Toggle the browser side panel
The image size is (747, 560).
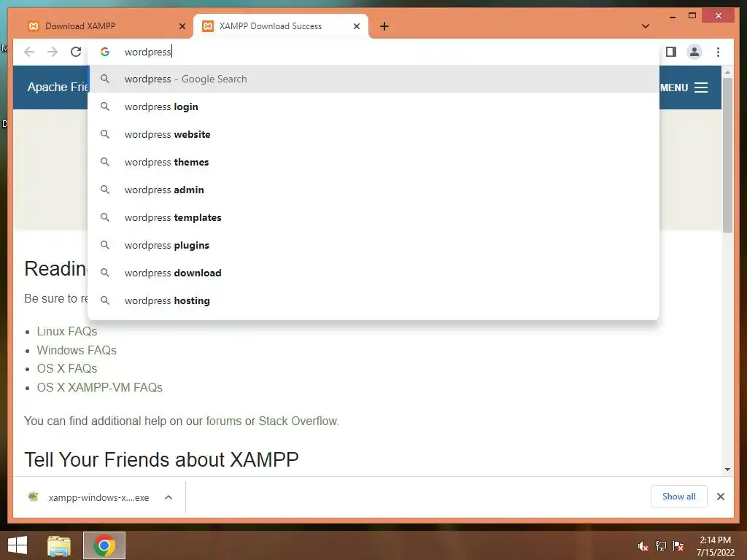pyautogui.click(x=671, y=52)
